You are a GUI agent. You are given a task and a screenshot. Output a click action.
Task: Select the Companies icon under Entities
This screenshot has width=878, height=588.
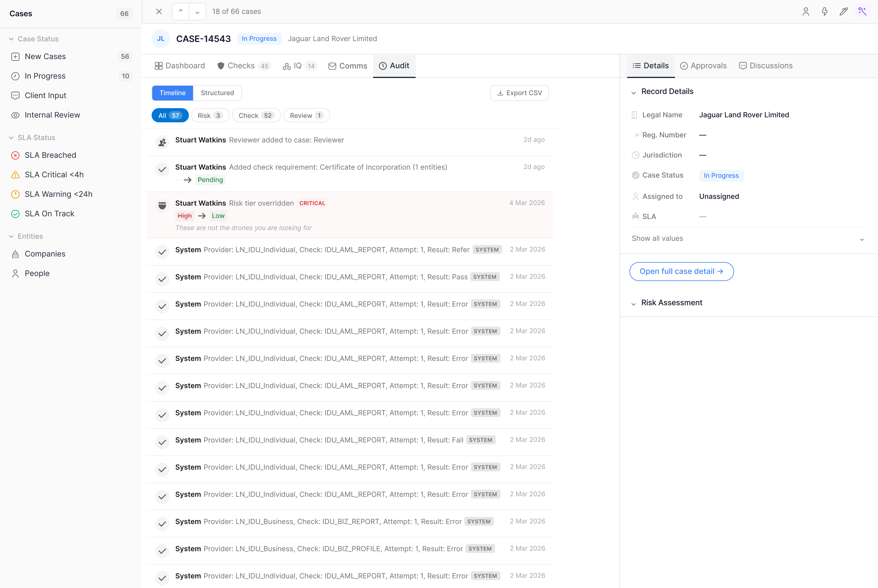click(15, 254)
